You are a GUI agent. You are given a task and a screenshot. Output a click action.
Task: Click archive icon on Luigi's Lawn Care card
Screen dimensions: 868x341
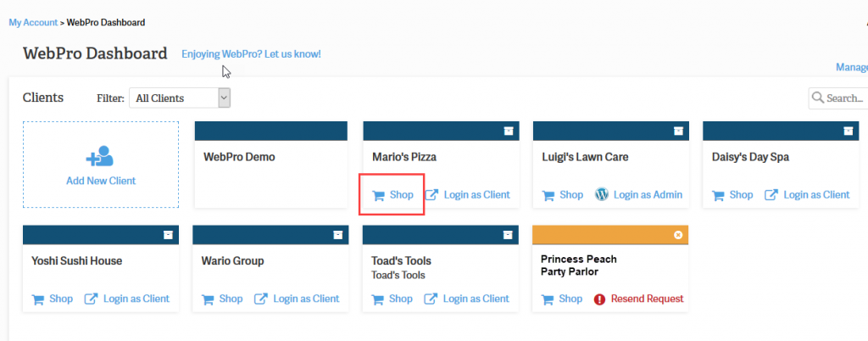(x=678, y=131)
